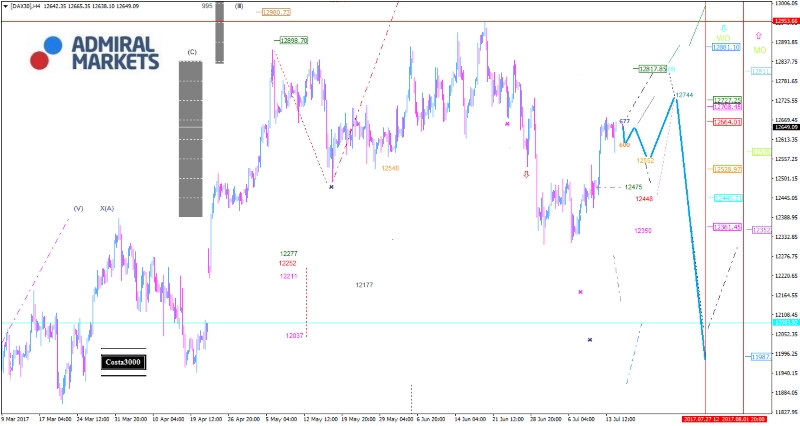The image size is (800, 426).
Task: Select the dark blue x marker near 12540
Action: click(331, 186)
